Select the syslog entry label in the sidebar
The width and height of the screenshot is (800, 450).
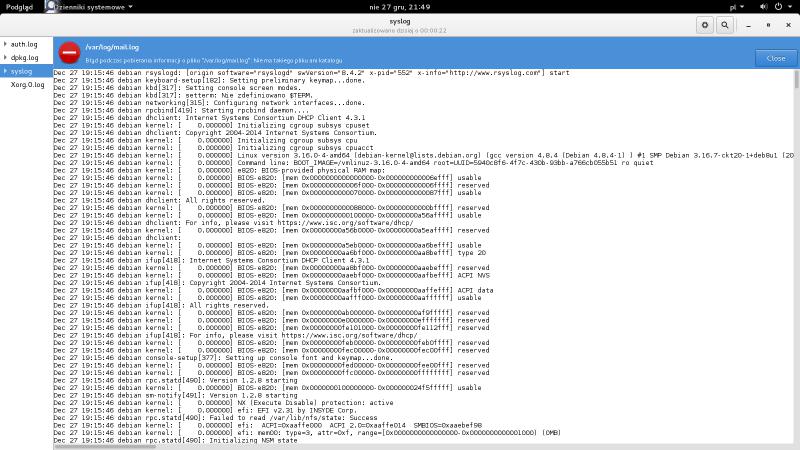coord(22,72)
